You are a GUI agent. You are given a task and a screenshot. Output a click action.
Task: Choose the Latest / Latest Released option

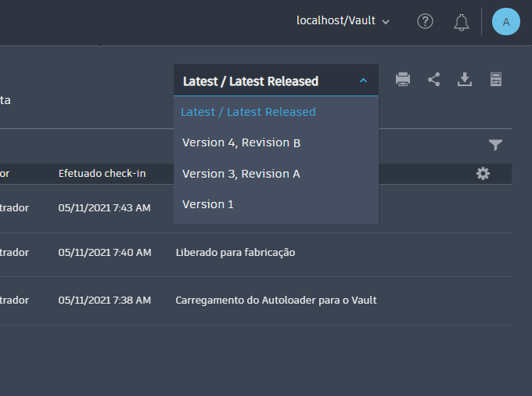[x=248, y=112]
